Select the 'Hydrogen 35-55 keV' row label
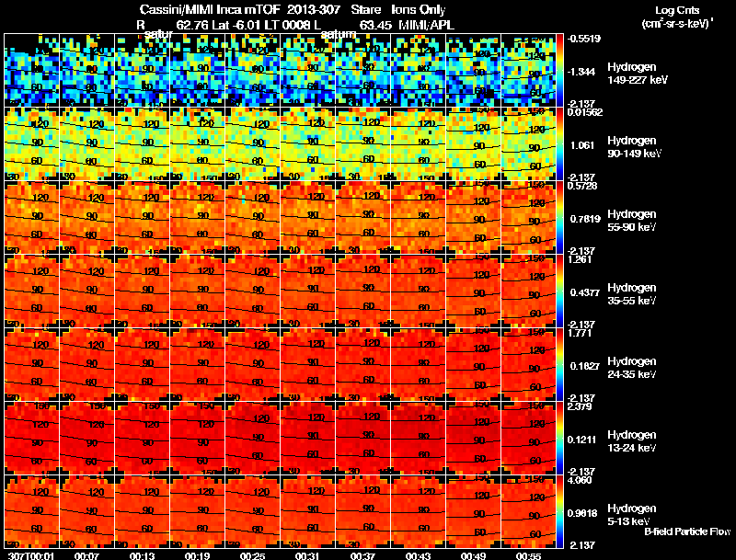Image resolution: width=736 pixels, height=560 pixels. [631, 294]
